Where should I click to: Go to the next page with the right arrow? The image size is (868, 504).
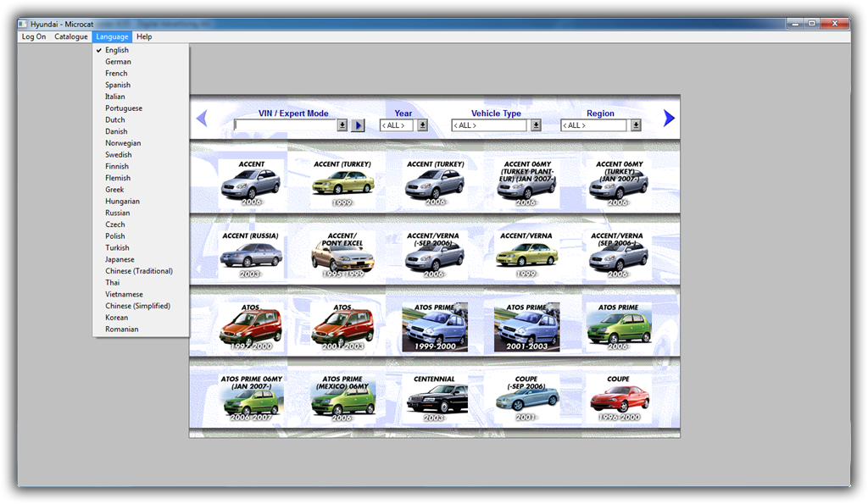[x=669, y=118]
